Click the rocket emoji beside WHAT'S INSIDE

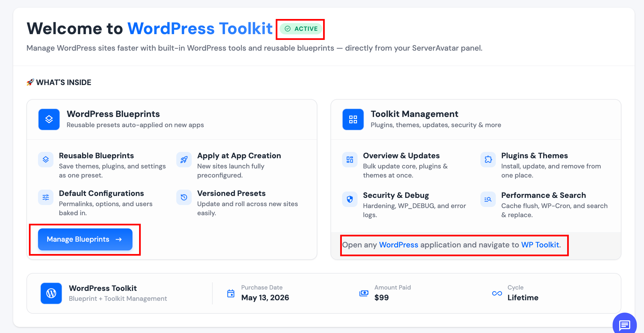coord(30,82)
